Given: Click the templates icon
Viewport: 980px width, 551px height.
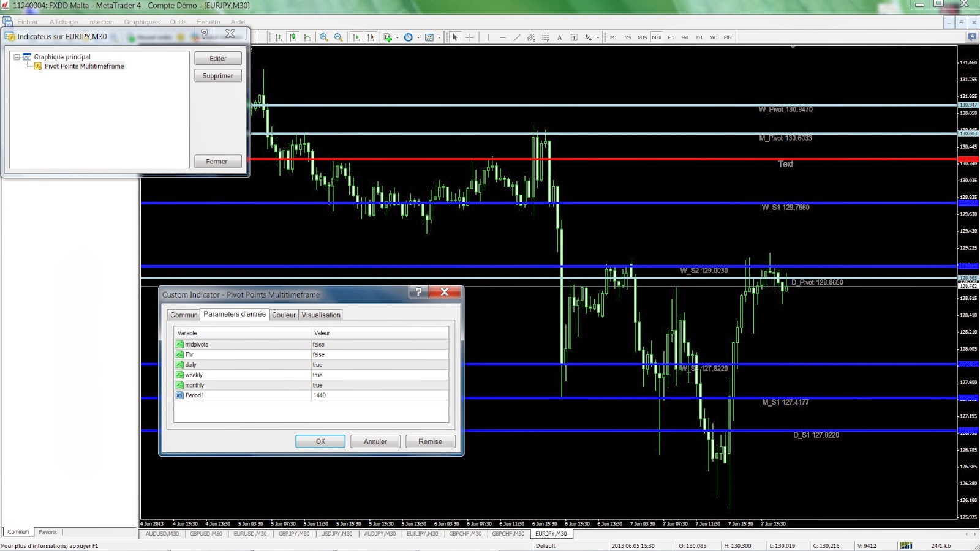Looking at the screenshot, I should [x=429, y=37].
